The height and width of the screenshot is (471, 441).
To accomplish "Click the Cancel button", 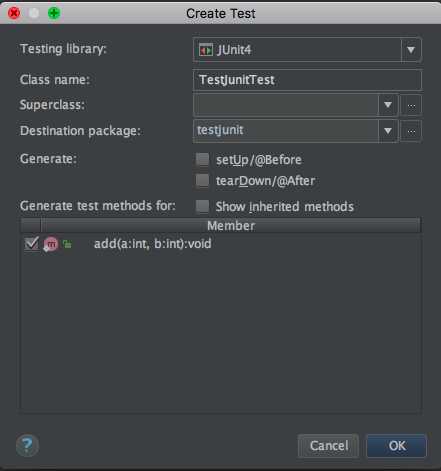I will [x=329, y=446].
